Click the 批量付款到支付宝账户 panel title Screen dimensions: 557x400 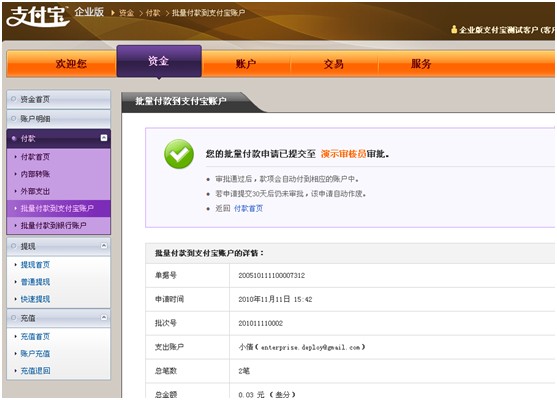181,101
